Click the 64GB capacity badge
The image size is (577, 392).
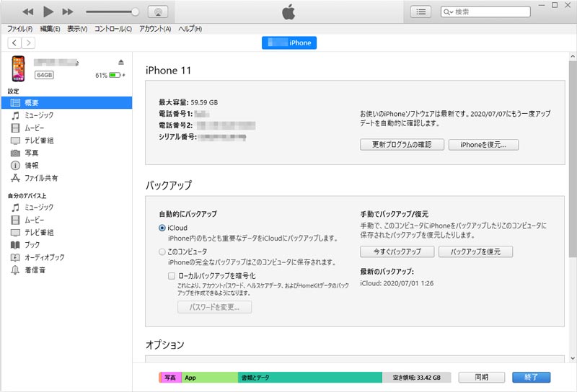click(x=44, y=75)
